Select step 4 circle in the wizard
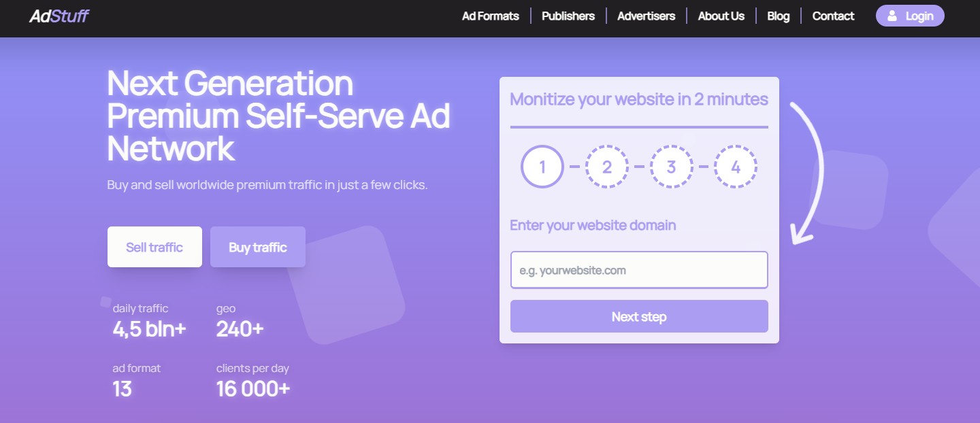 [736, 166]
